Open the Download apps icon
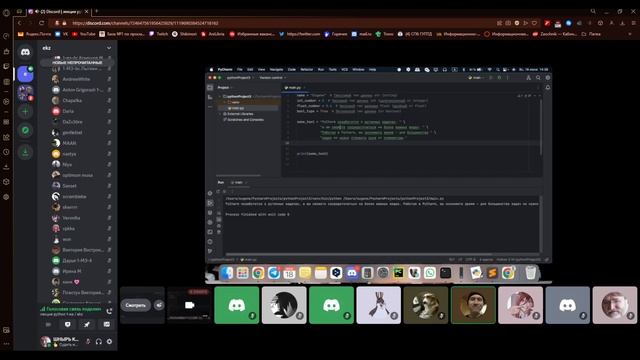 pyautogui.click(x=25, y=152)
